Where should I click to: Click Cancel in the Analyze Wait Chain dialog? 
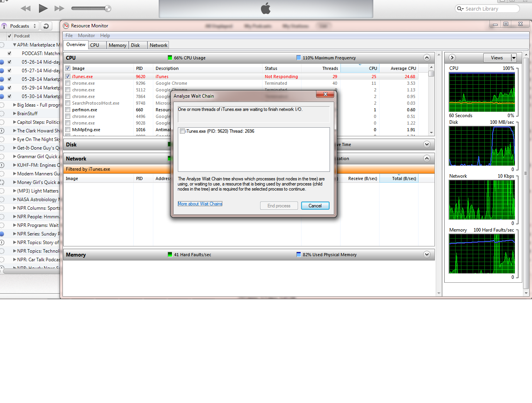315,206
